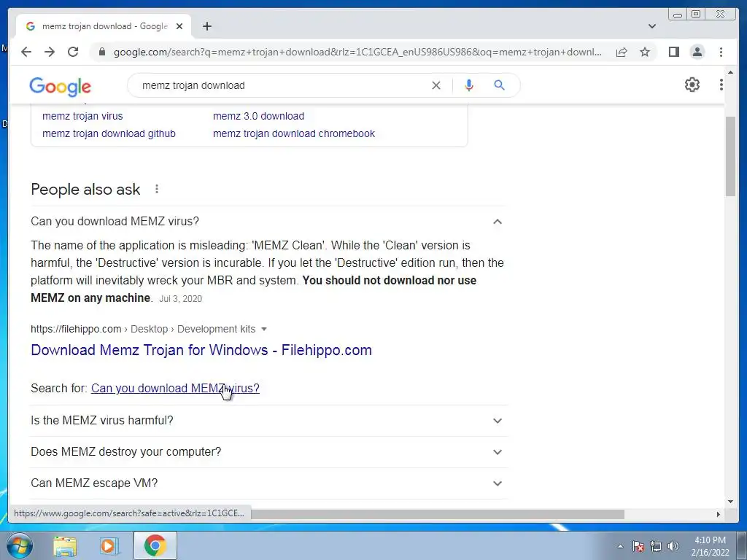Click the vertical scrollbar thumb
This screenshot has width=747, height=560.
(730, 156)
